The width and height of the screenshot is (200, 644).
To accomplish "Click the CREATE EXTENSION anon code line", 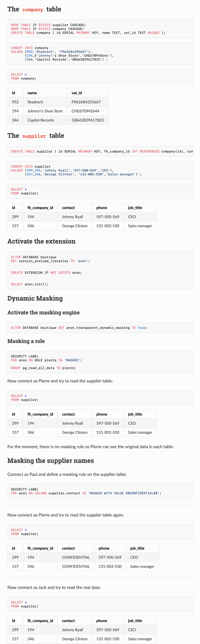I will point(46,273).
